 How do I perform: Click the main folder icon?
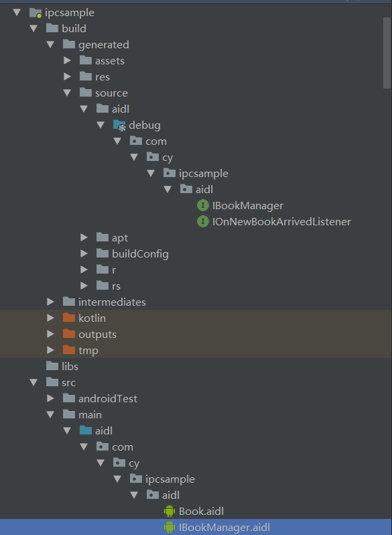pyautogui.click(x=69, y=414)
